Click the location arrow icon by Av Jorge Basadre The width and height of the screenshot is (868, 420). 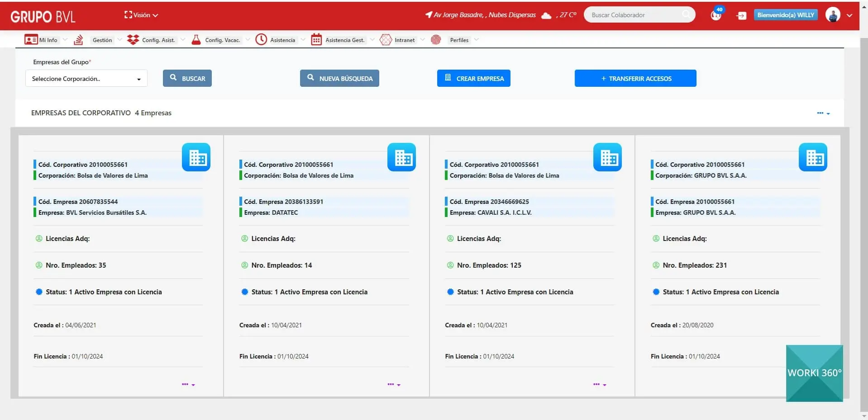point(429,14)
